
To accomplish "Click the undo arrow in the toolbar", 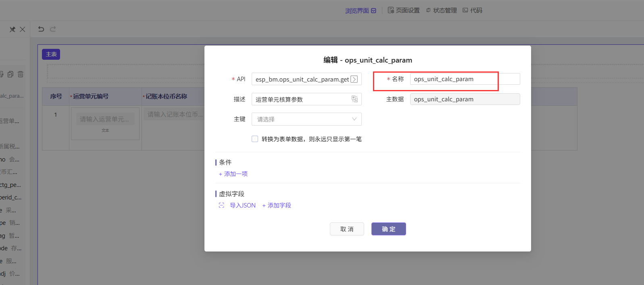I will (41, 29).
